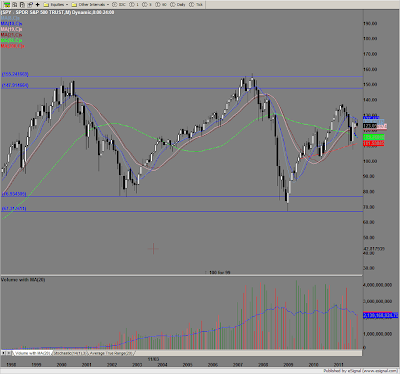Screen dimensions: 400x374
Task: Select the crosshair cursor tool
Action: [37, 5]
